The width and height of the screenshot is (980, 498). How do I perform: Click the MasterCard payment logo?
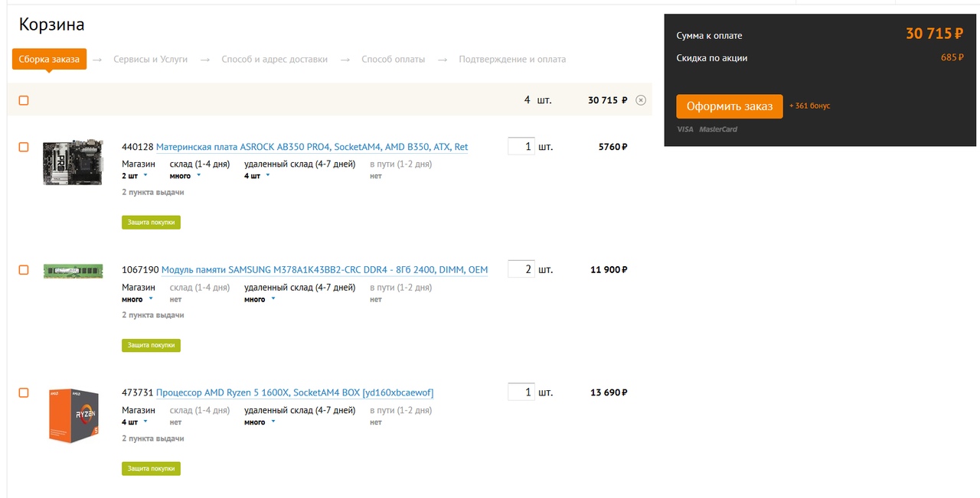click(718, 129)
